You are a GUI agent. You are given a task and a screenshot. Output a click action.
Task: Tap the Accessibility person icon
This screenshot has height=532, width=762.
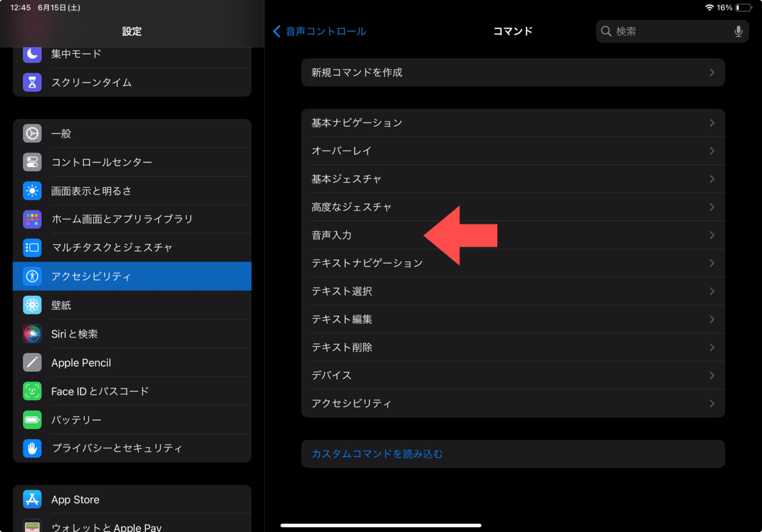click(x=32, y=276)
